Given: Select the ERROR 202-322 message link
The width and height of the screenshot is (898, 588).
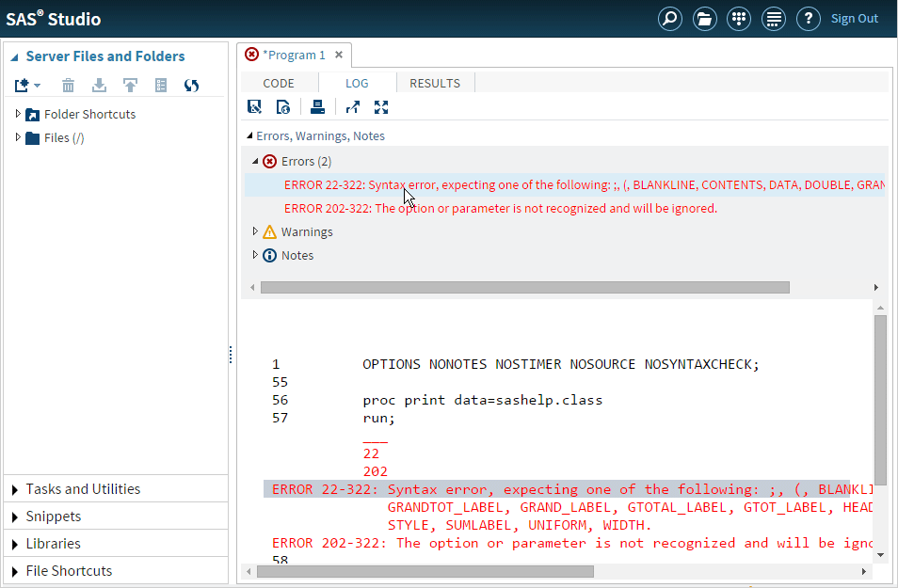Looking at the screenshot, I should tap(500, 208).
